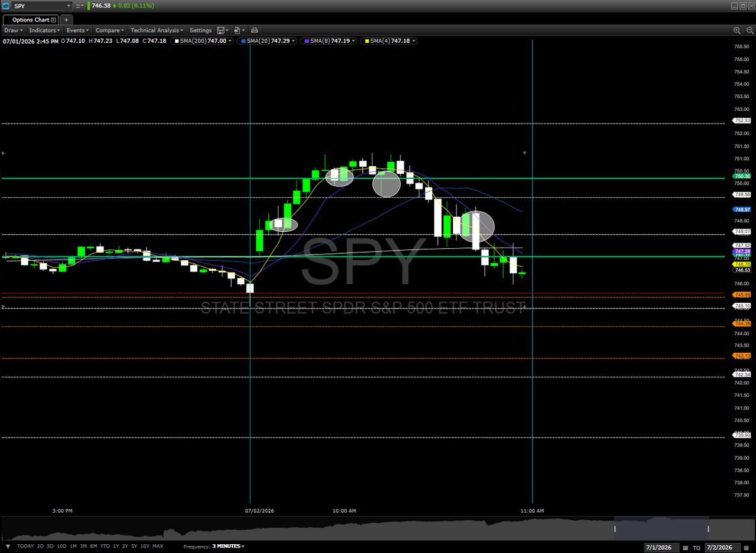Set range to 10Y
Screen dimensions: 756x553
pyautogui.click(x=145, y=546)
